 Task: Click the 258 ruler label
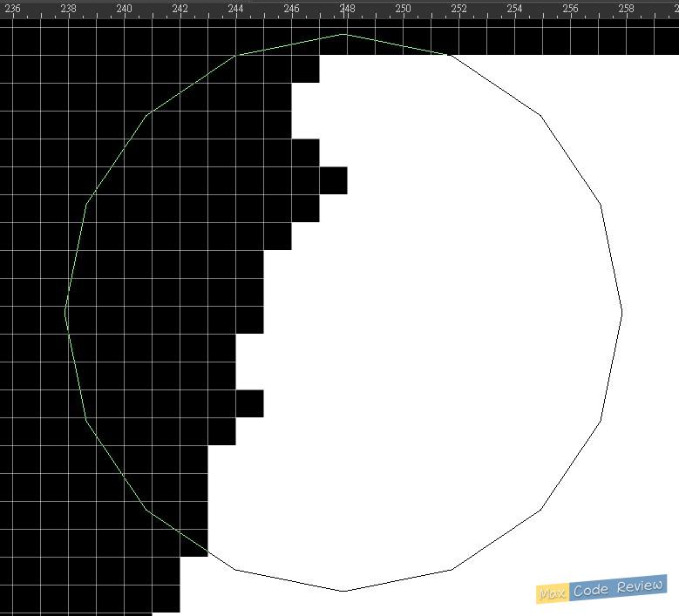pyautogui.click(x=626, y=9)
